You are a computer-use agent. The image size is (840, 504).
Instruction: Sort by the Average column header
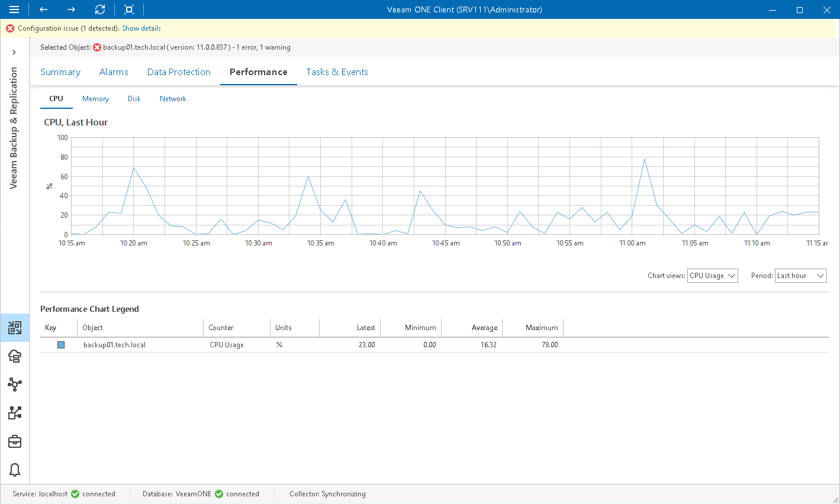pyautogui.click(x=472, y=328)
